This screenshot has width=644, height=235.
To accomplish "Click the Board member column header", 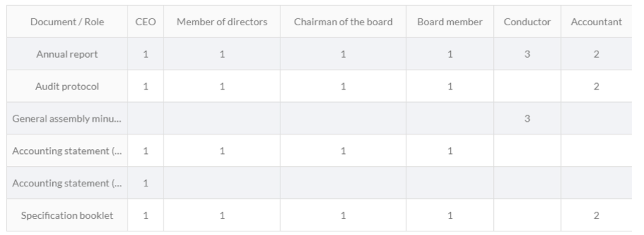I will (450, 22).
